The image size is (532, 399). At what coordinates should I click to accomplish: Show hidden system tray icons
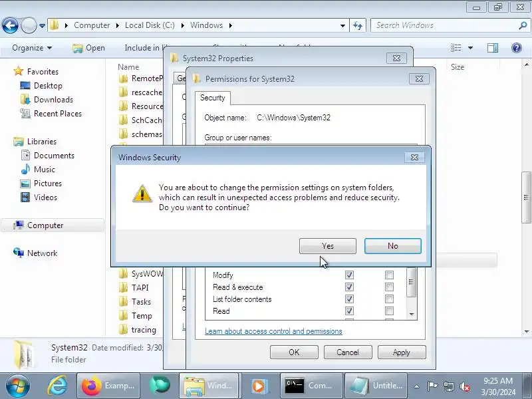click(x=417, y=386)
